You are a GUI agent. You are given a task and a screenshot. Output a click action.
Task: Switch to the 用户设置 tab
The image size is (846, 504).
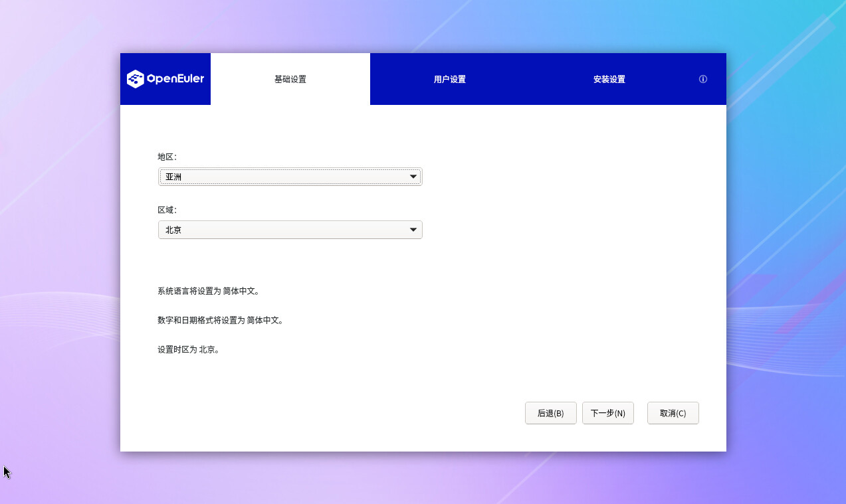pos(449,79)
